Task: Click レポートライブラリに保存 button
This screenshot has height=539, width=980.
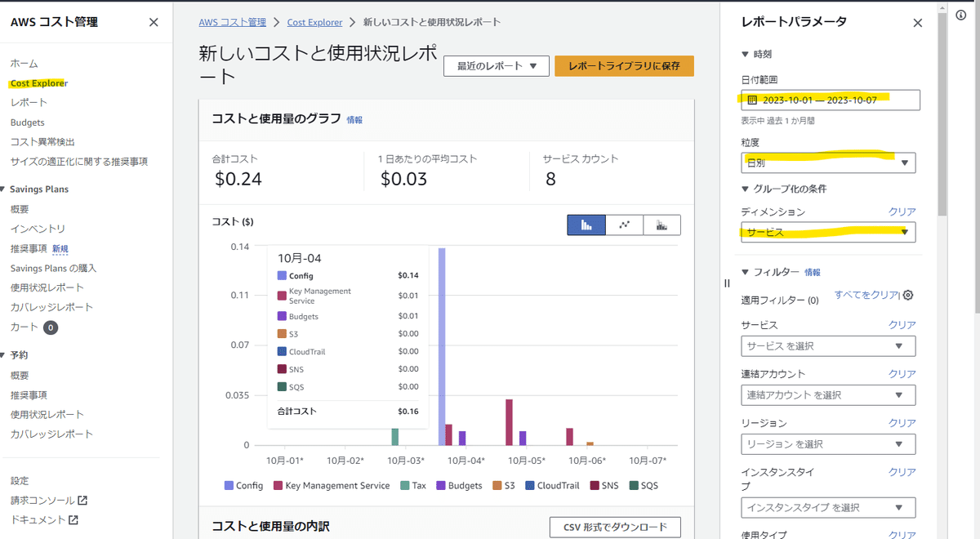Action: click(x=624, y=66)
